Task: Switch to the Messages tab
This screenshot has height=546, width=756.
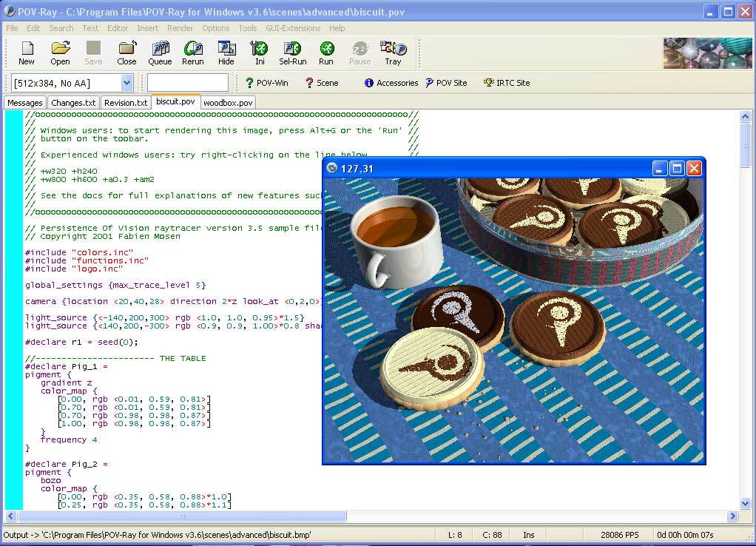Action: click(x=25, y=103)
